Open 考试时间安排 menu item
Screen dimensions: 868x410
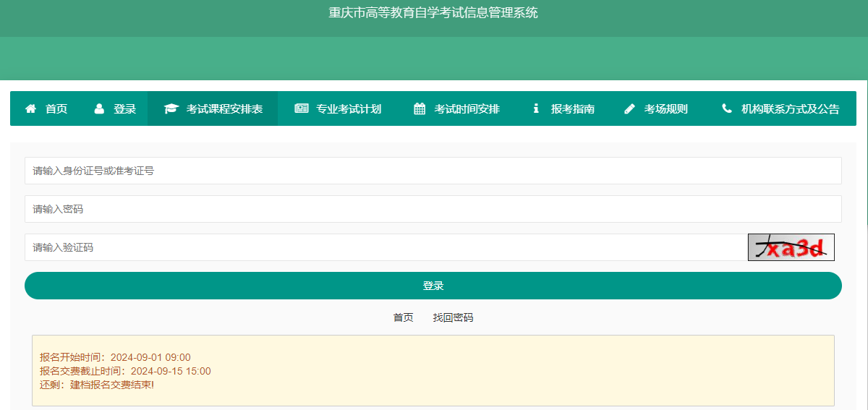pos(467,109)
